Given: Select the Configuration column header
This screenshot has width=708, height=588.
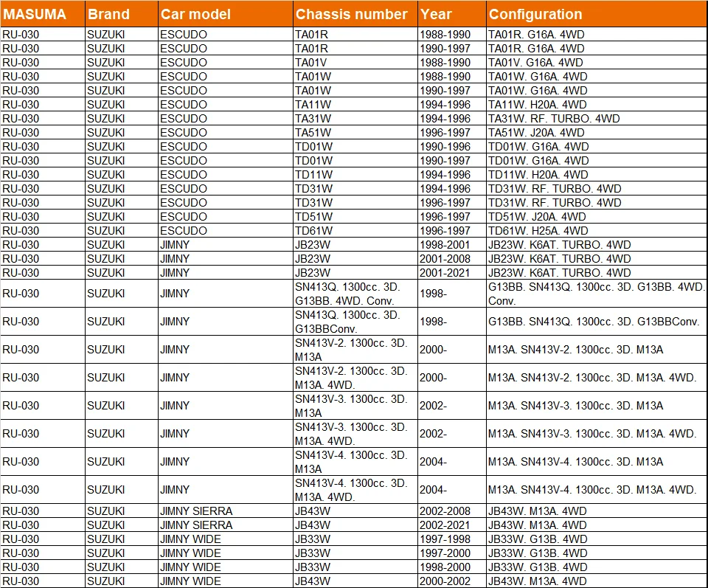Looking at the screenshot, I should pyautogui.click(x=597, y=14).
